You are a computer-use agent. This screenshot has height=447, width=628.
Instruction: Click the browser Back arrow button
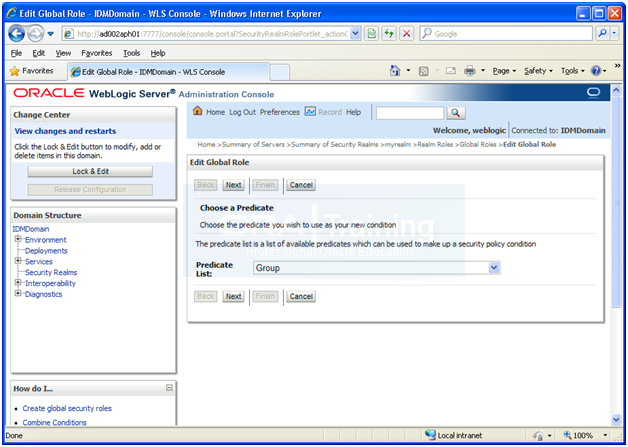17,34
